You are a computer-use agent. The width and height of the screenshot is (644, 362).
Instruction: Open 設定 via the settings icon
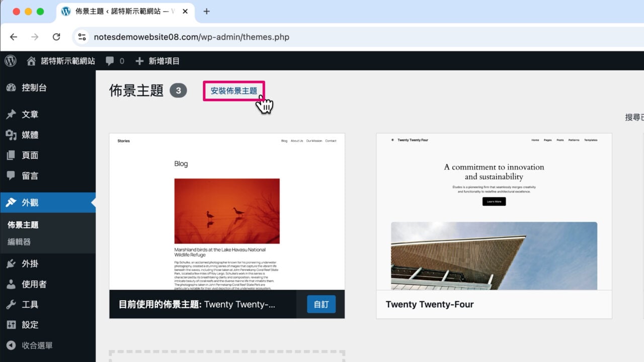pos(12,325)
